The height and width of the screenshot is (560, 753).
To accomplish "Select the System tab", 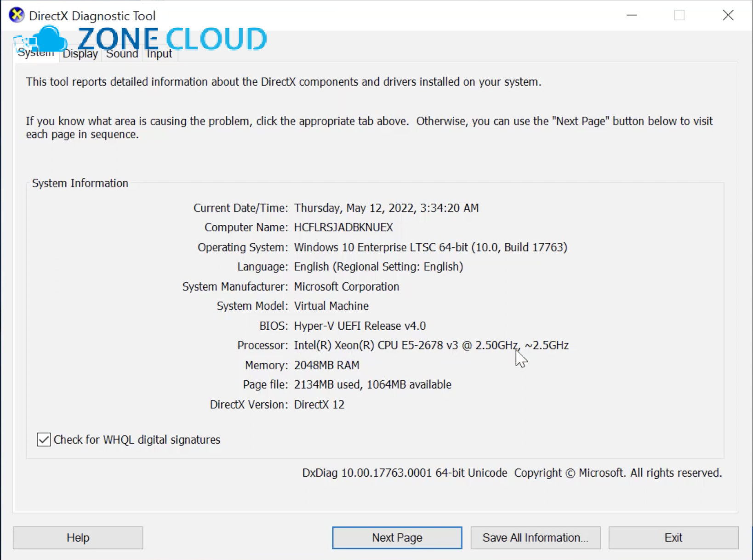I will point(36,53).
